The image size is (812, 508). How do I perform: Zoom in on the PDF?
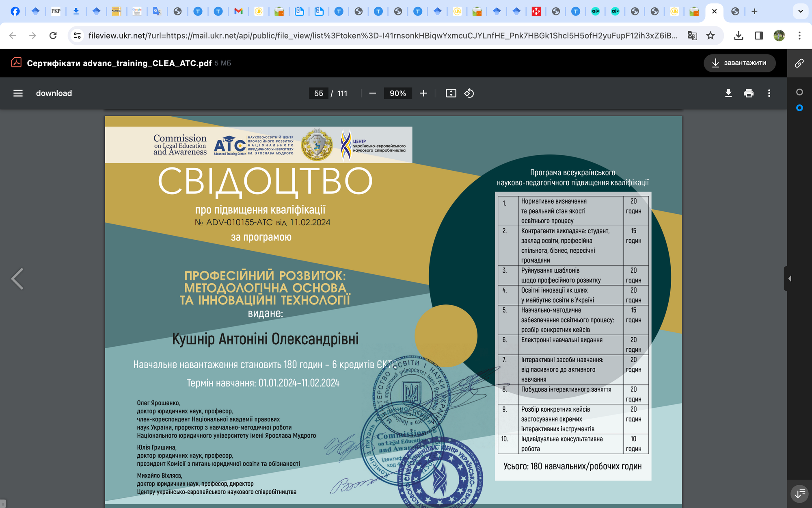coord(423,93)
